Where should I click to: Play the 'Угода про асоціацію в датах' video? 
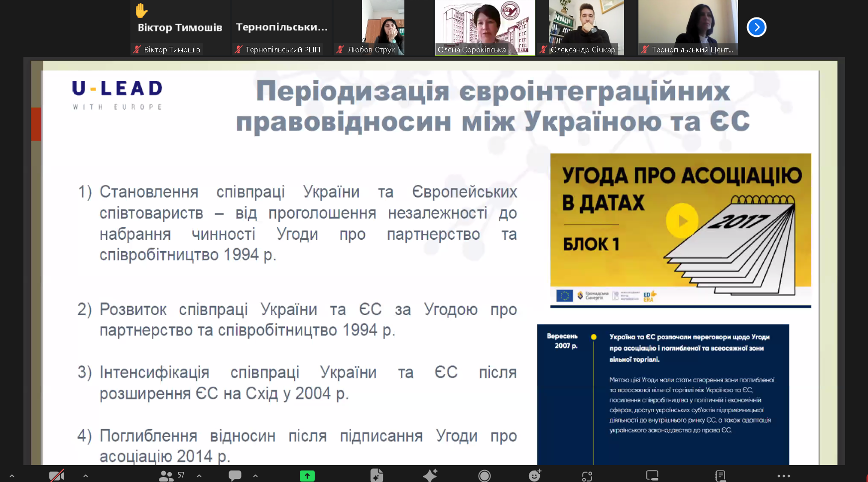(x=682, y=220)
